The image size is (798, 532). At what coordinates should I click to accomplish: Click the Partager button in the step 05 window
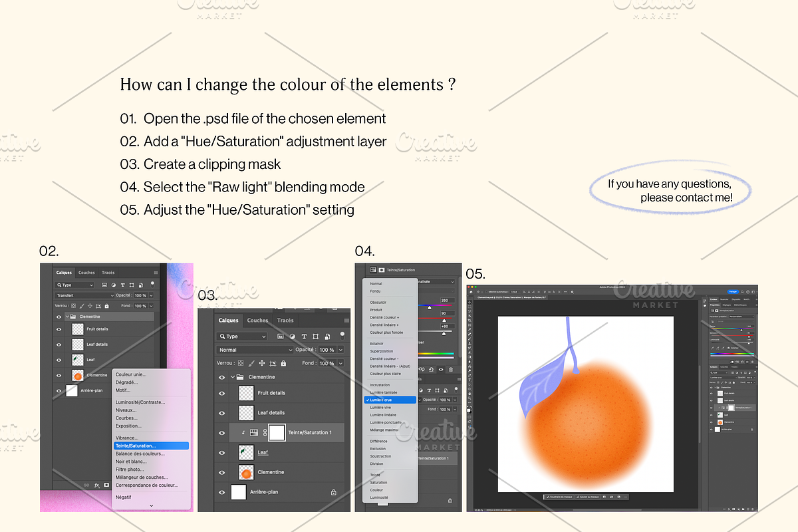coord(733,291)
